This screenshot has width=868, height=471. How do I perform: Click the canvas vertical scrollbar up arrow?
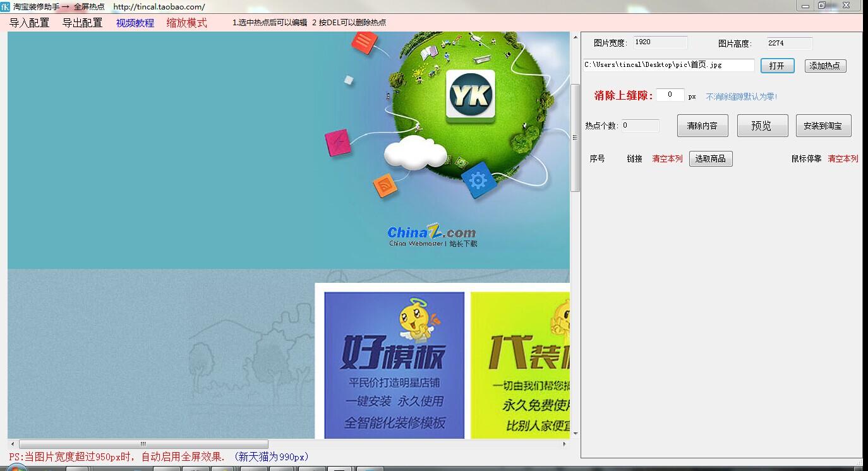coord(575,37)
